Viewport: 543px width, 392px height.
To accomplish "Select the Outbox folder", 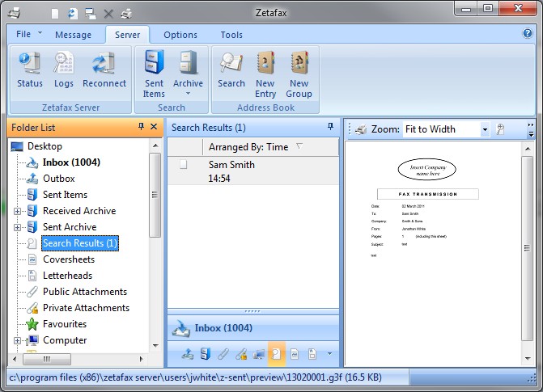I will coord(59,179).
